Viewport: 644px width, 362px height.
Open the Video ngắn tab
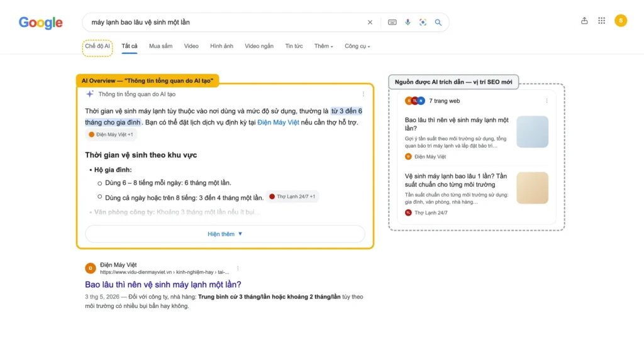click(259, 47)
